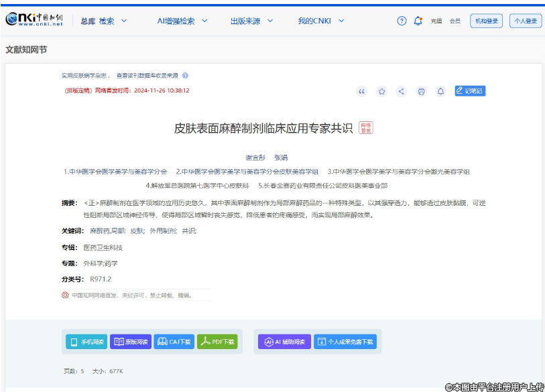Open notifications bell in top header
The image size is (545, 392).
[418, 21]
